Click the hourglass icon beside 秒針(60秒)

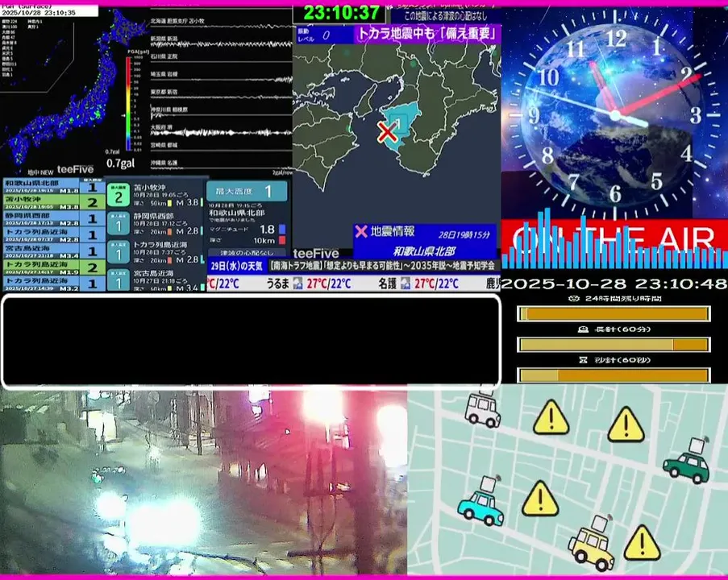(x=584, y=360)
